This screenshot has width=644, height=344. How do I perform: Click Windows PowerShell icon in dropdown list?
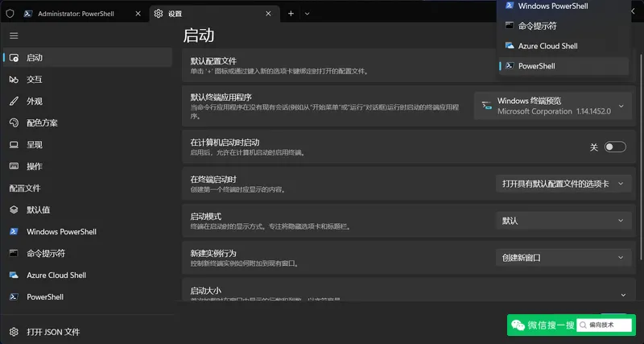[x=510, y=6]
